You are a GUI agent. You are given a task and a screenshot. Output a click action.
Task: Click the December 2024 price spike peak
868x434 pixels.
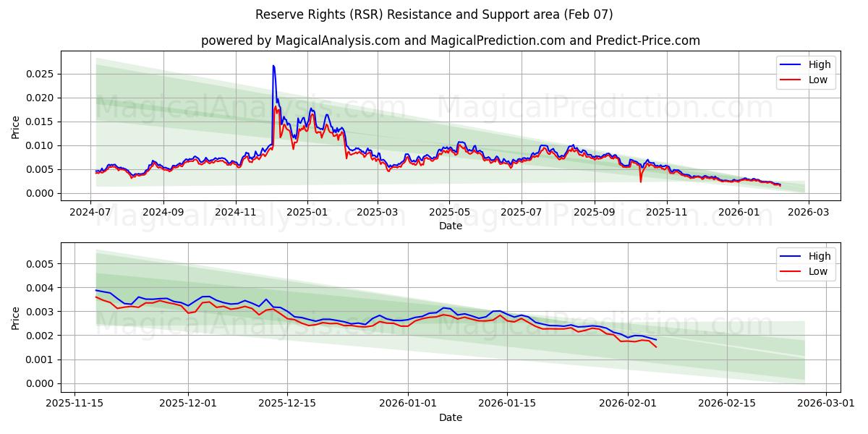click(x=273, y=66)
